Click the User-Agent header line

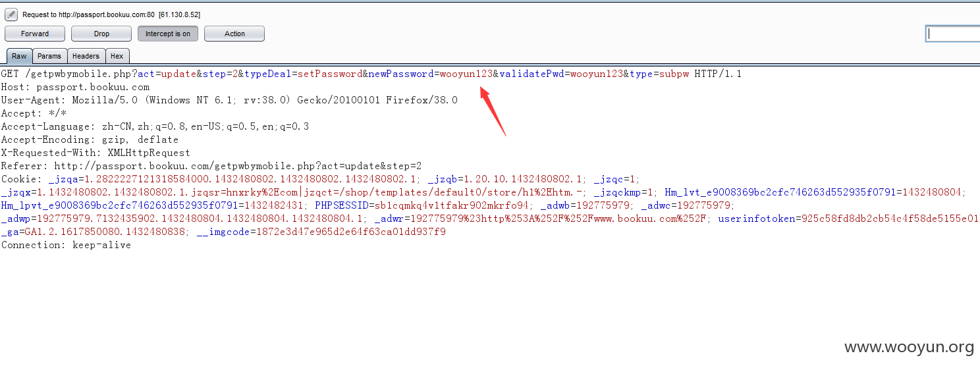(x=229, y=100)
